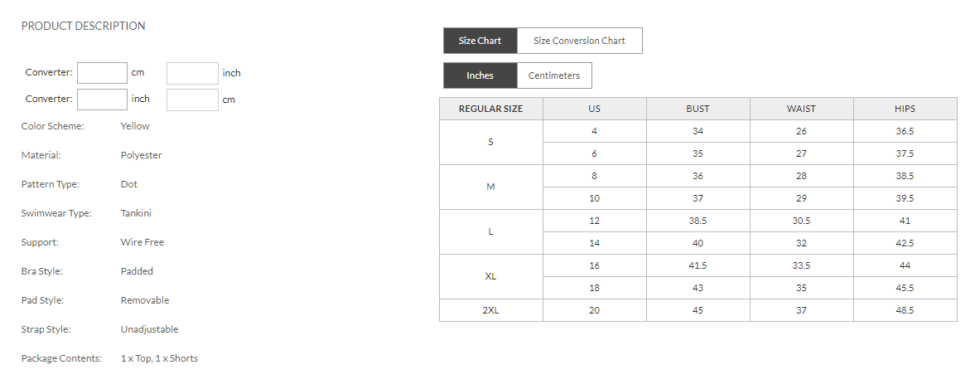Select the Inches unit tab
Screen dimensions: 980x389
(x=480, y=75)
